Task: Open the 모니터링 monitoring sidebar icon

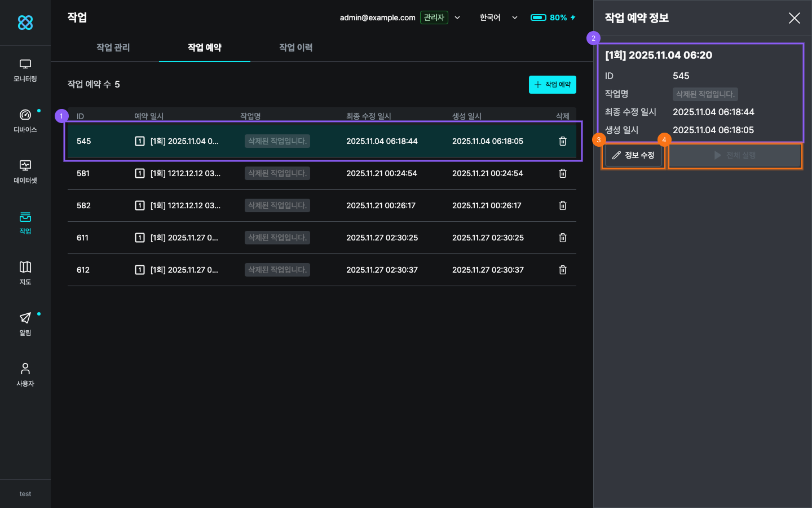Action: pyautogui.click(x=25, y=71)
